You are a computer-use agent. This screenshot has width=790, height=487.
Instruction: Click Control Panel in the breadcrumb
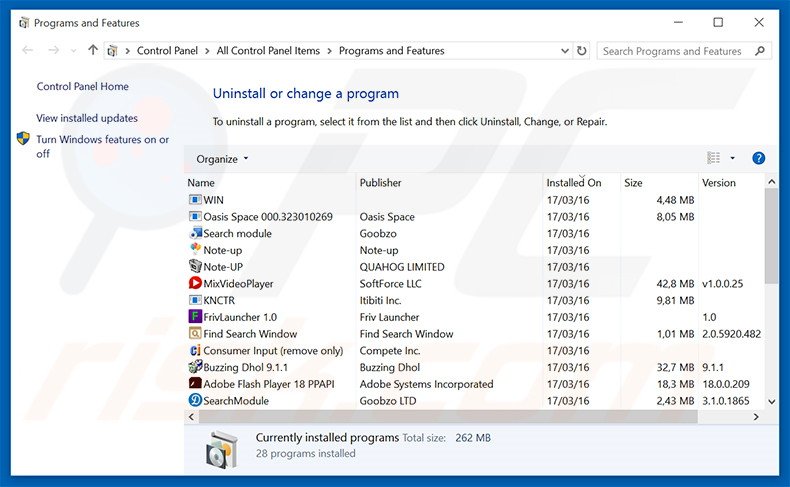[x=167, y=51]
